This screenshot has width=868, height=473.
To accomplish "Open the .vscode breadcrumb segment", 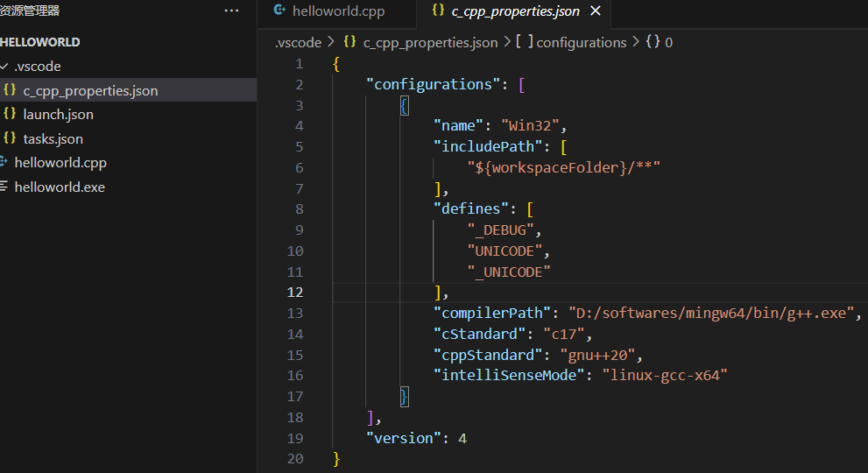I will [297, 42].
